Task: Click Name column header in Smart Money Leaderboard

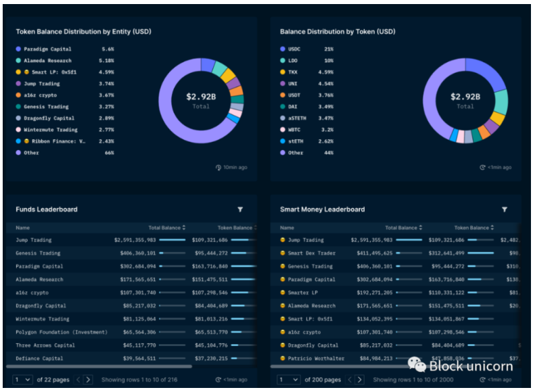Action: [287, 228]
